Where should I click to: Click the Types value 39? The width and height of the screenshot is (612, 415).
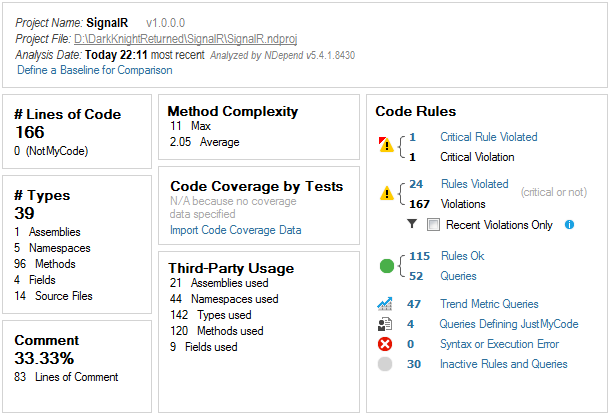24,213
